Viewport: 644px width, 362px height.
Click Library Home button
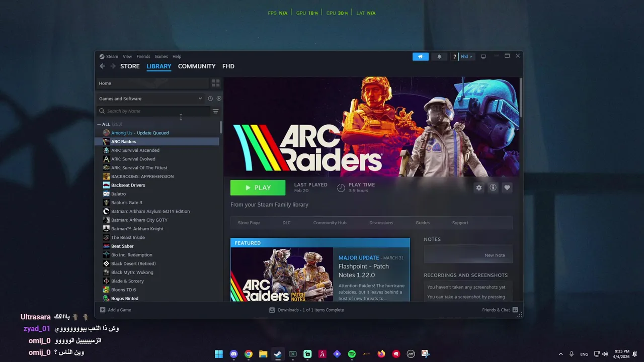point(151,83)
